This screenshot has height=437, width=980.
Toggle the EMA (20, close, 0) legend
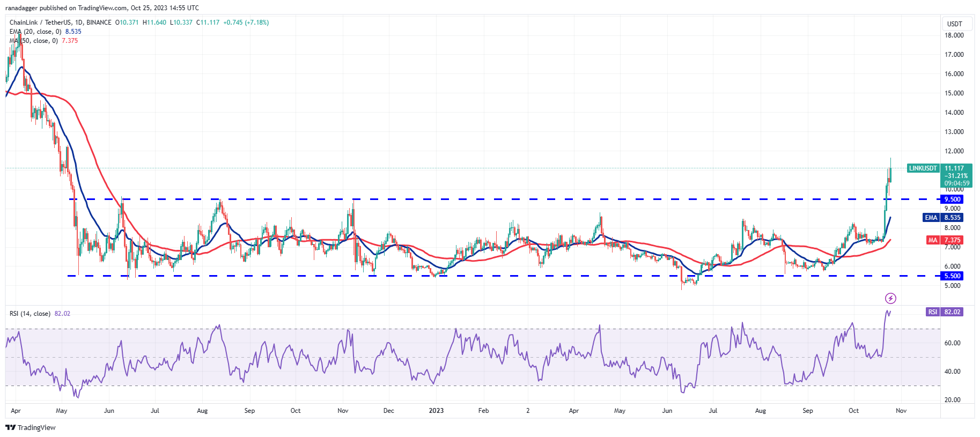click(35, 32)
